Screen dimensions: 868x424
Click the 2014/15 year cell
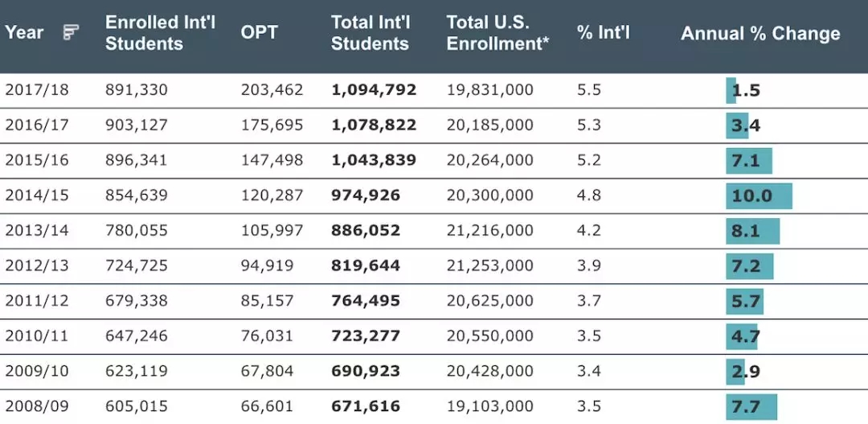(37, 196)
